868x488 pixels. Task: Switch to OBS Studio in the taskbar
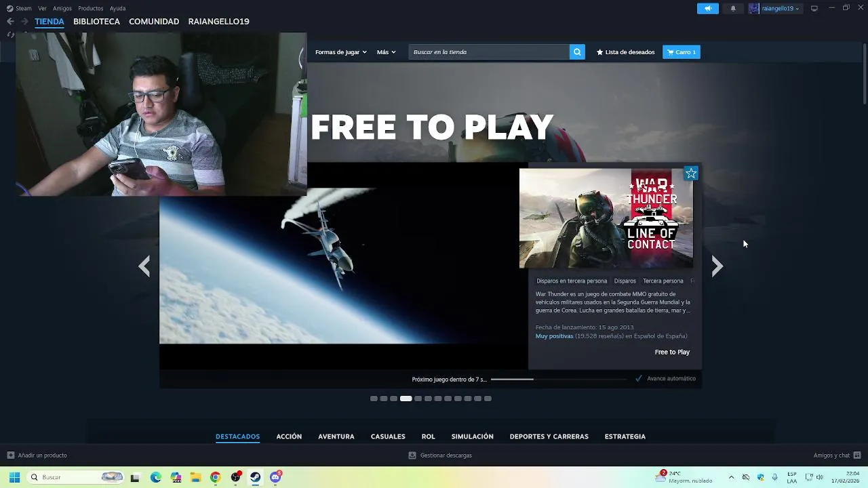tap(235, 477)
